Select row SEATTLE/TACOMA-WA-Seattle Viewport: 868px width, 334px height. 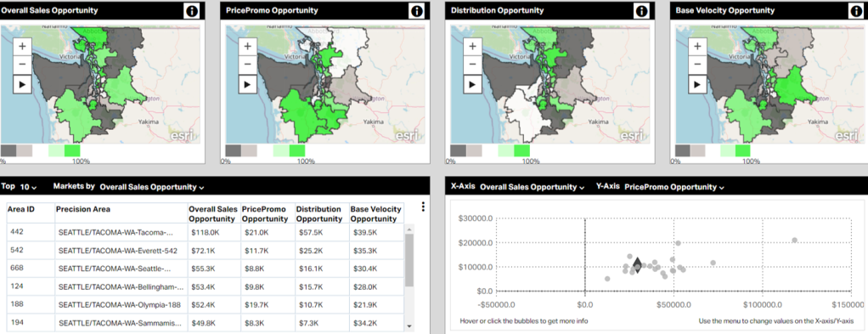(206, 268)
